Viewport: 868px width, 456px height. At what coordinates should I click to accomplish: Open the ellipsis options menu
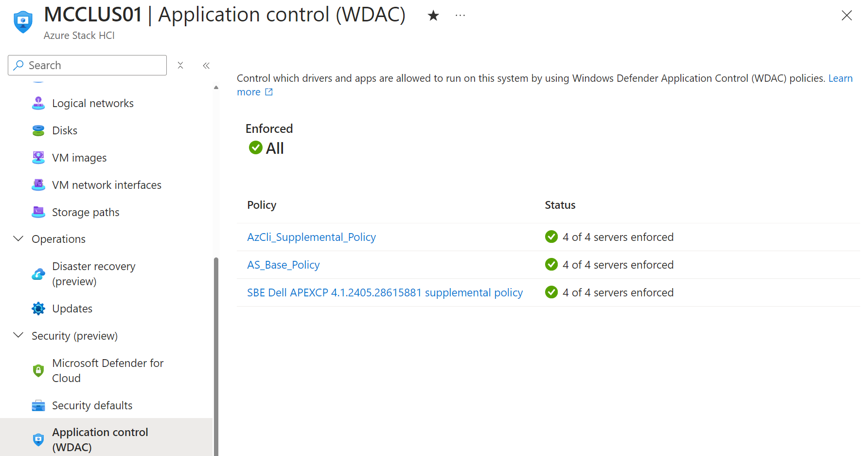coord(460,15)
